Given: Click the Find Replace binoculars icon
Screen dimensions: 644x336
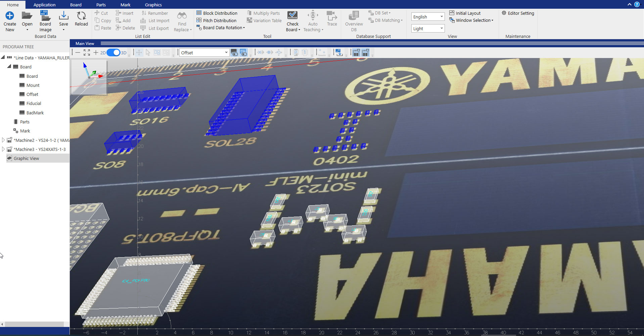Looking at the screenshot, I should point(182,16).
